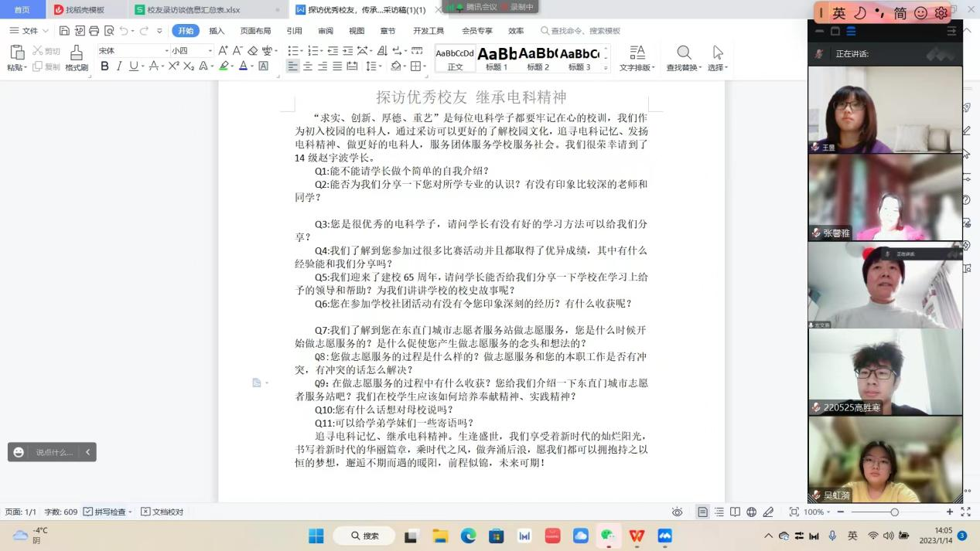This screenshot has height=551, width=980.
Task: Open the 宋体 font name dropdown
Action: tap(165, 51)
